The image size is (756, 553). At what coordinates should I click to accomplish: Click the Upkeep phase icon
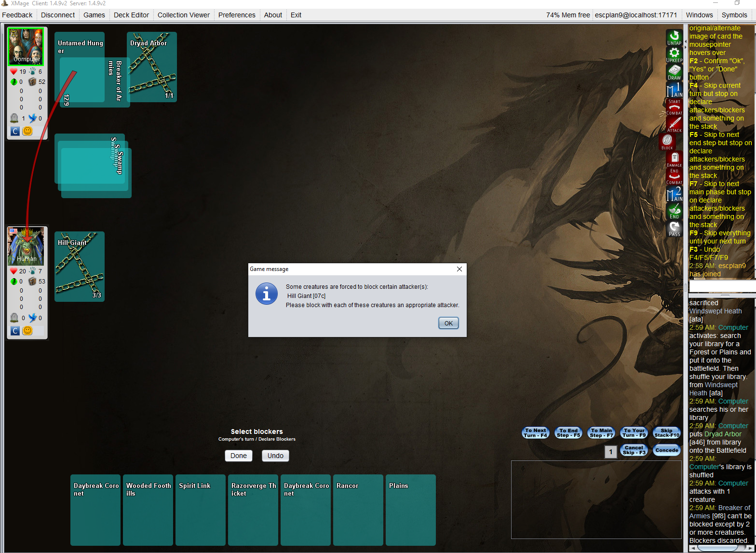click(675, 55)
